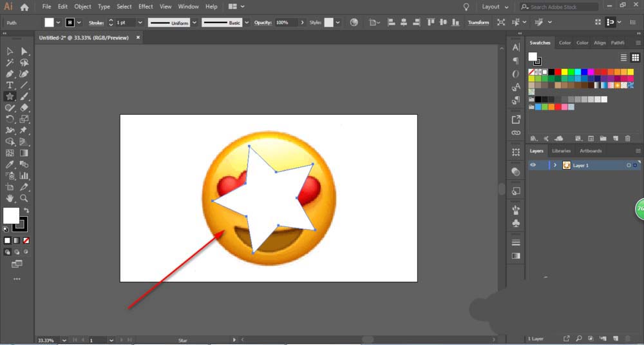Switch to the Align tab
644x345 pixels.
(x=600, y=43)
